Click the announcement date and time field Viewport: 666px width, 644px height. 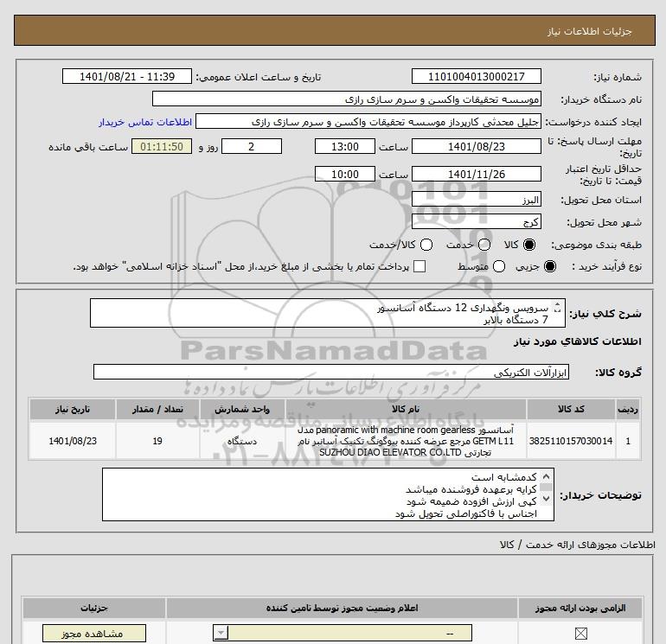(x=127, y=77)
